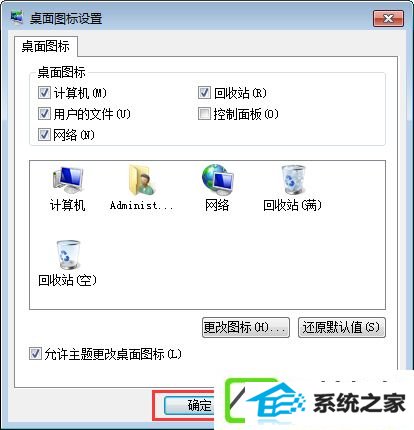Select the 网络 globe icon
The image size is (414, 430).
pyautogui.click(x=218, y=180)
